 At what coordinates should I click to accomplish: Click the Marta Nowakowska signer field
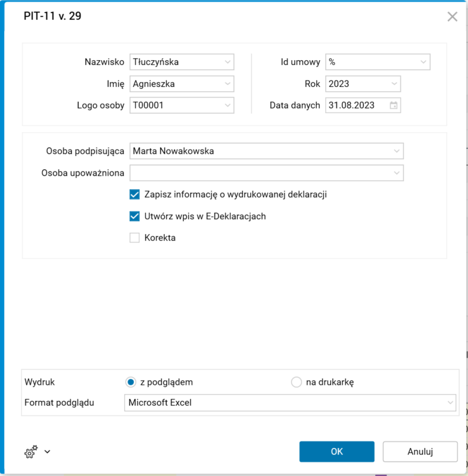pyautogui.click(x=267, y=151)
